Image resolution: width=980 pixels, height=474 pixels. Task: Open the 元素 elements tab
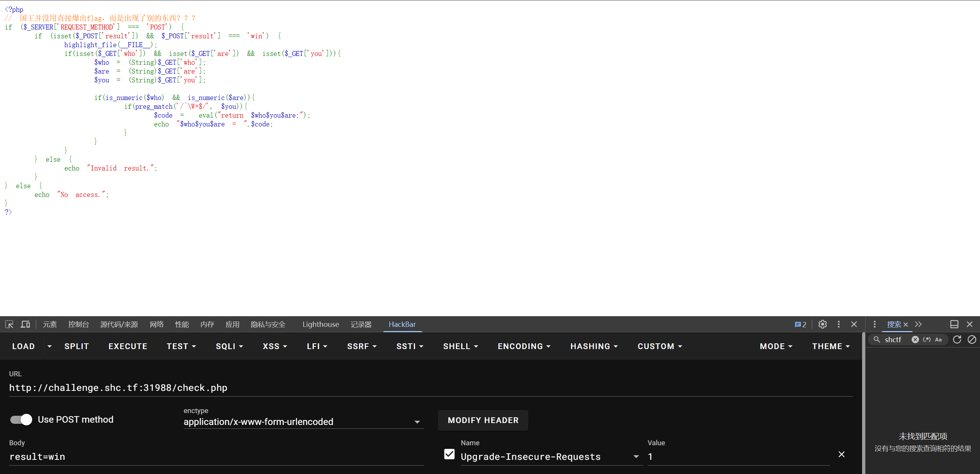50,324
